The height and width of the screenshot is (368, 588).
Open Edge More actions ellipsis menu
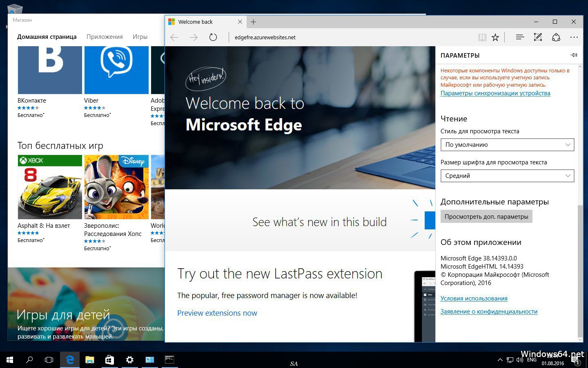[x=574, y=37]
